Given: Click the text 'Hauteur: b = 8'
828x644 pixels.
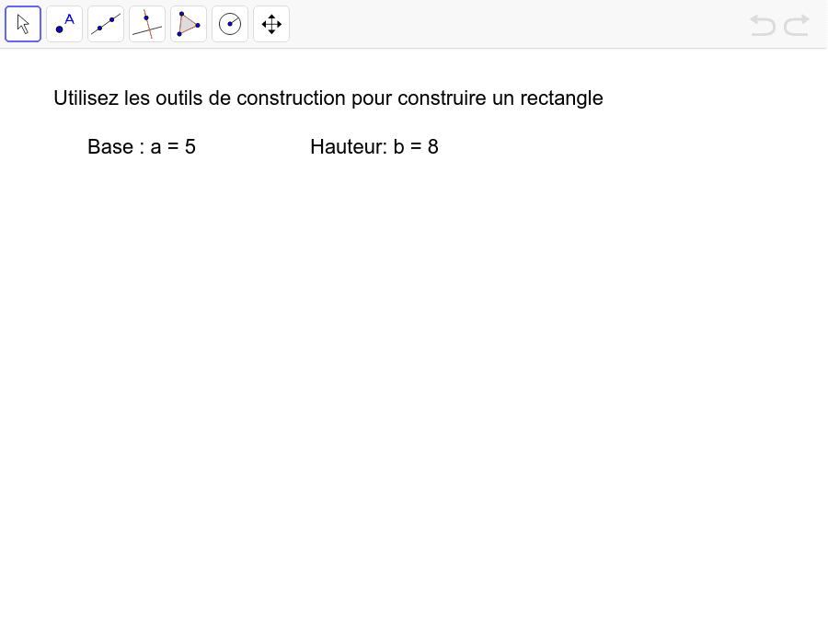Looking at the screenshot, I should (374, 147).
